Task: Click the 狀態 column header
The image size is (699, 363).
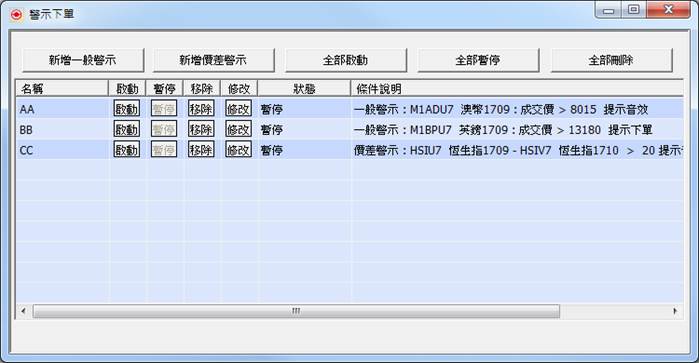Action: pyautogui.click(x=304, y=88)
